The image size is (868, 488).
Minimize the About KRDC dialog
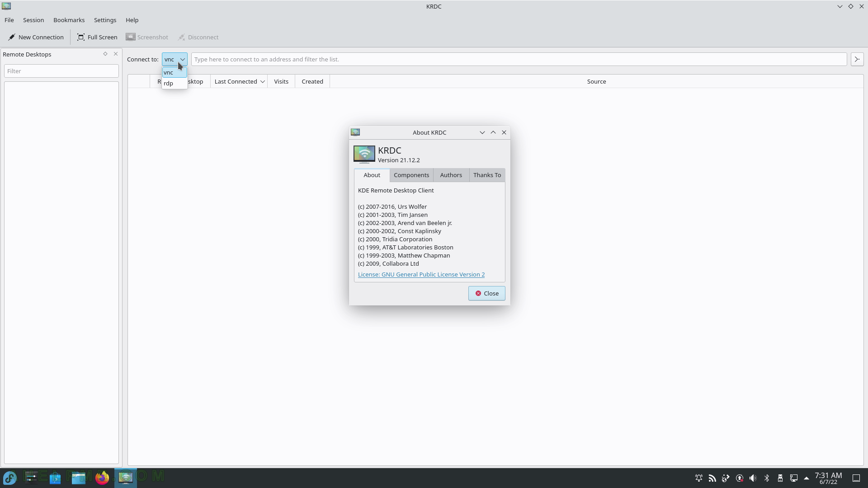click(x=482, y=132)
